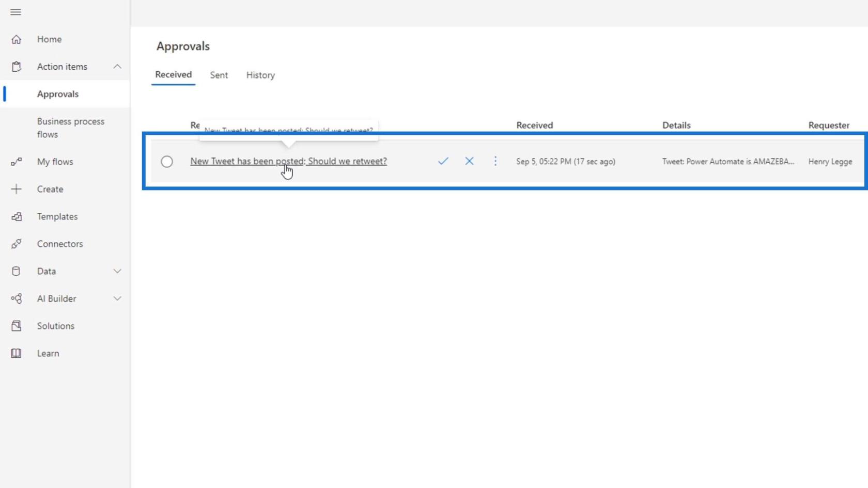Click the Home house icon
Viewport: 868px width, 488px height.
point(16,39)
